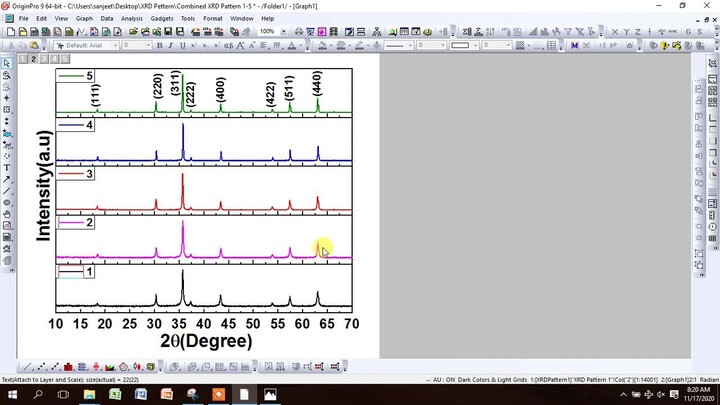720x405 pixels.
Task: Select the Intensity(a.u) axis title
Action: click(x=44, y=186)
